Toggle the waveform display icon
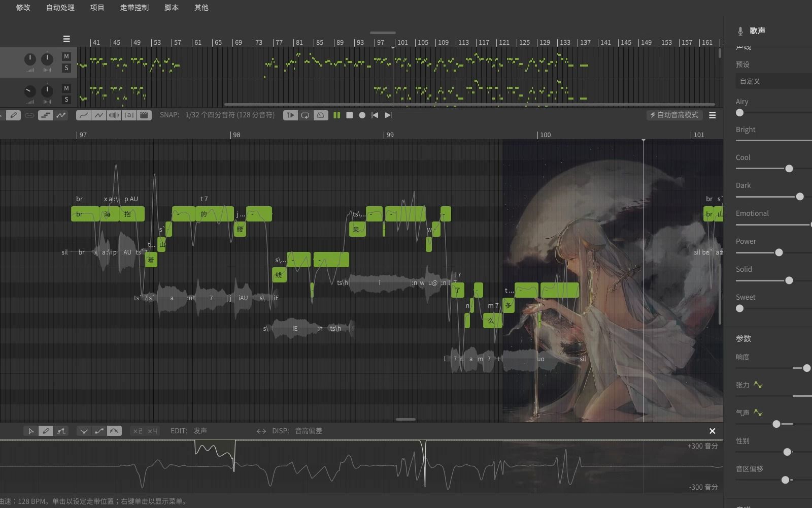The image size is (812, 508). point(114,115)
